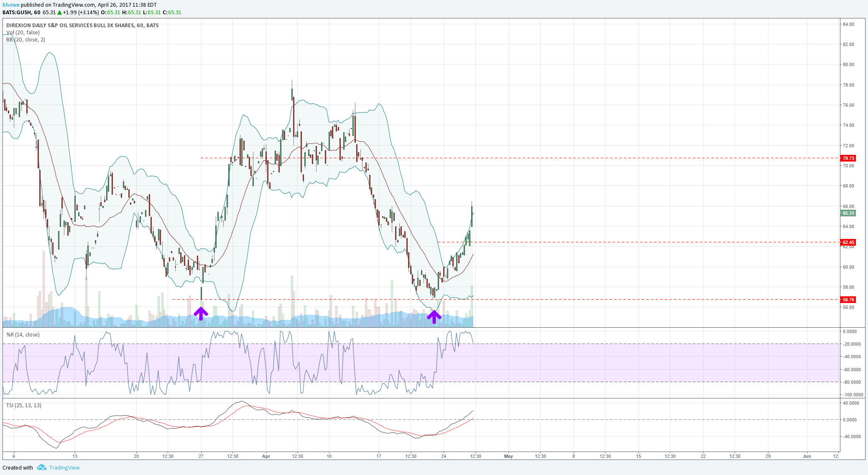
Task: Click the 78.00 price axis label
Action: (x=849, y=85)
